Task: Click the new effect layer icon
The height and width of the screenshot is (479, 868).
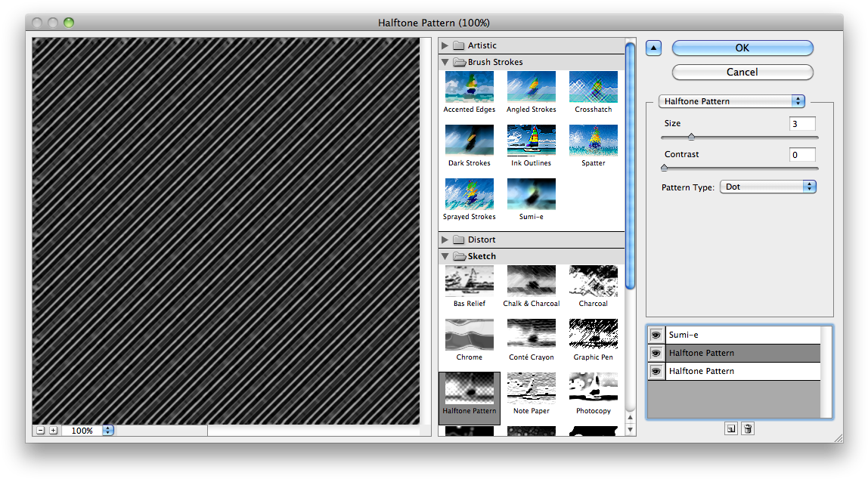Action: pyautogui.click(x=730, y=428)
